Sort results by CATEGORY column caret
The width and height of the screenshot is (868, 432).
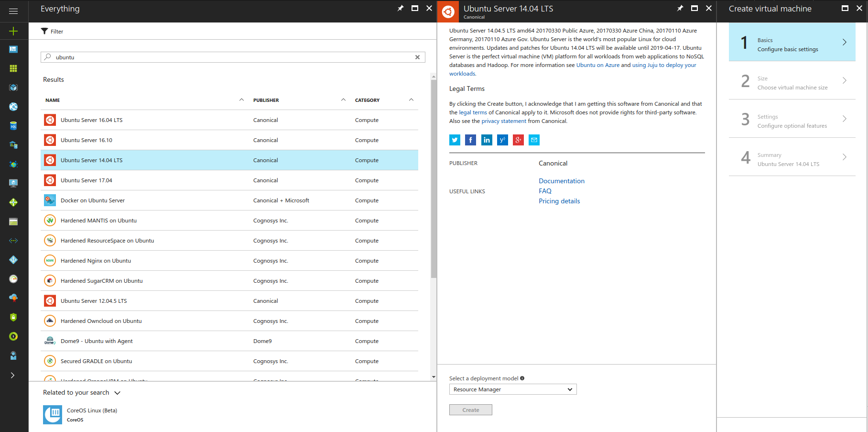coord(411,100)
